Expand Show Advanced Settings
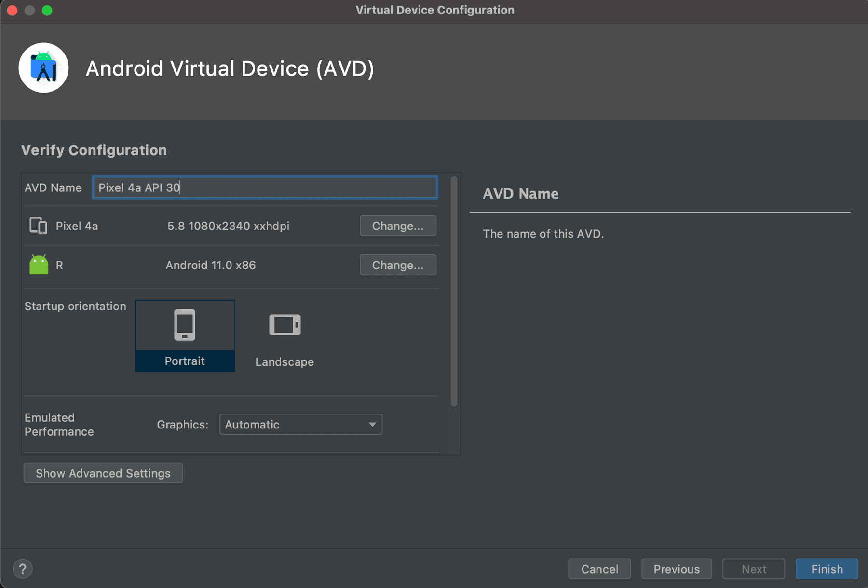The height and width of the screenshot is (588, 868). (x=103, y=473)
